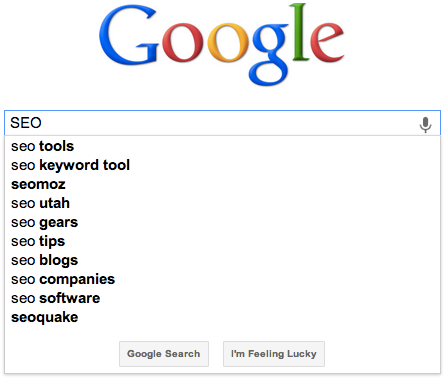Select the "seo tools" suggestion
Image resolution: width=446 pixels, height=378 pixels.
tap(222, 146)
